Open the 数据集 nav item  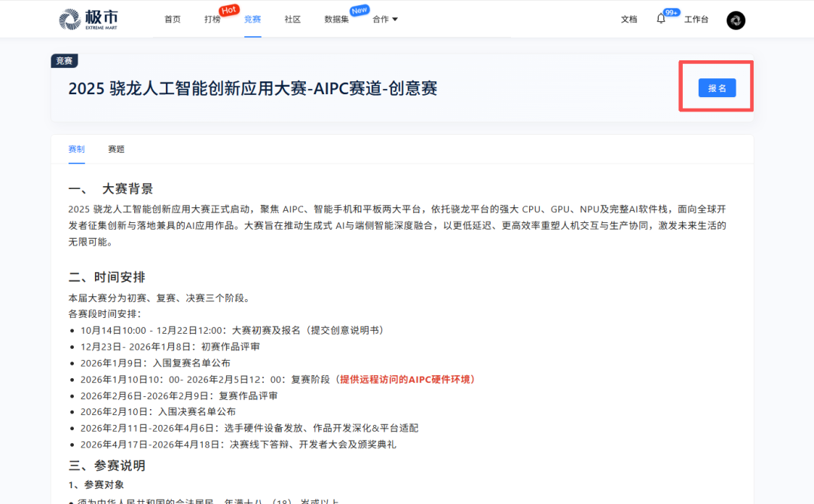336,19
